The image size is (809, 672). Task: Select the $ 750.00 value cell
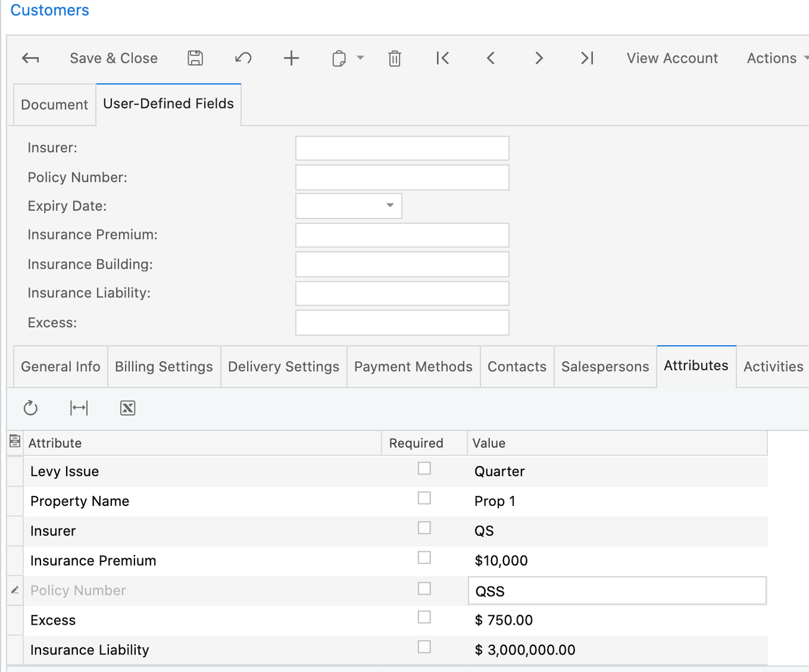617,620
